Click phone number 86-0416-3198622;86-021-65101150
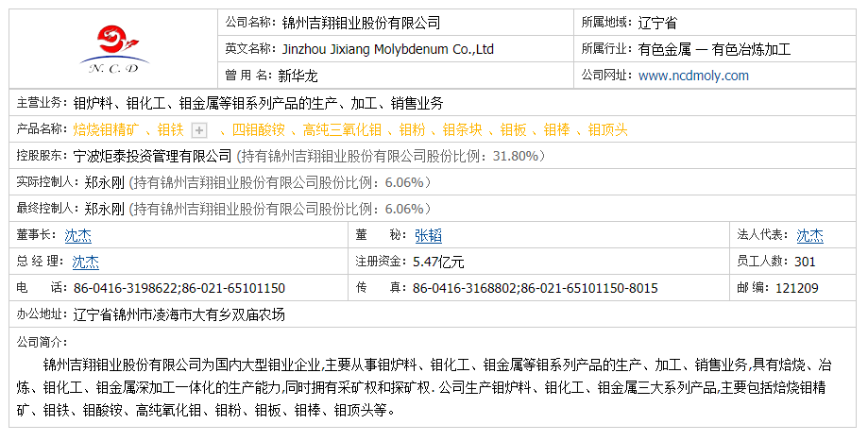Image resolution: width=868 pixels, height=441 pixels. point(179,288)
